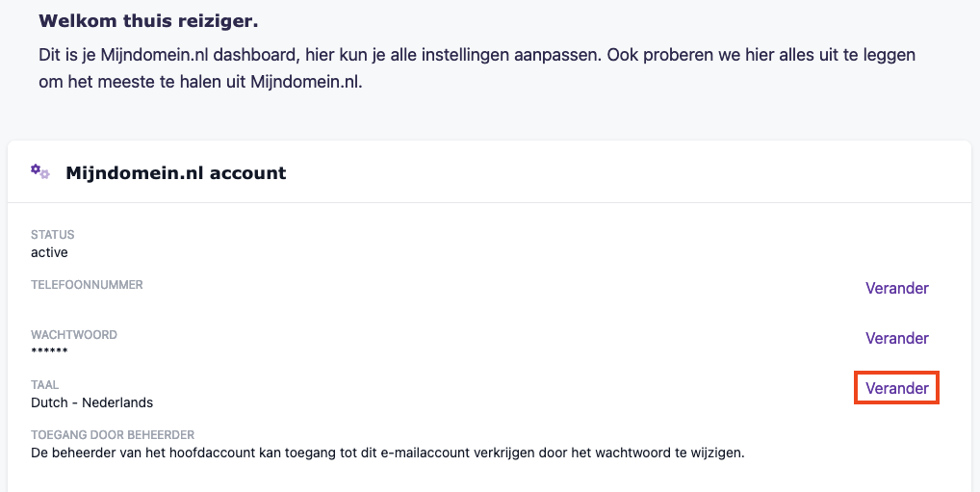Click the 'om het meeste te halen' line
This screenshot has width=980, height=492.
point(200,82)
